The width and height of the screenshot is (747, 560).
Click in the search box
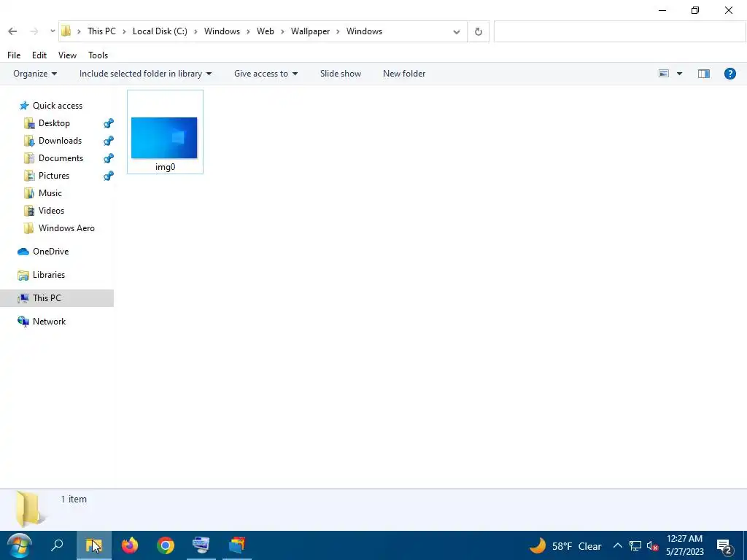[619, 32]
